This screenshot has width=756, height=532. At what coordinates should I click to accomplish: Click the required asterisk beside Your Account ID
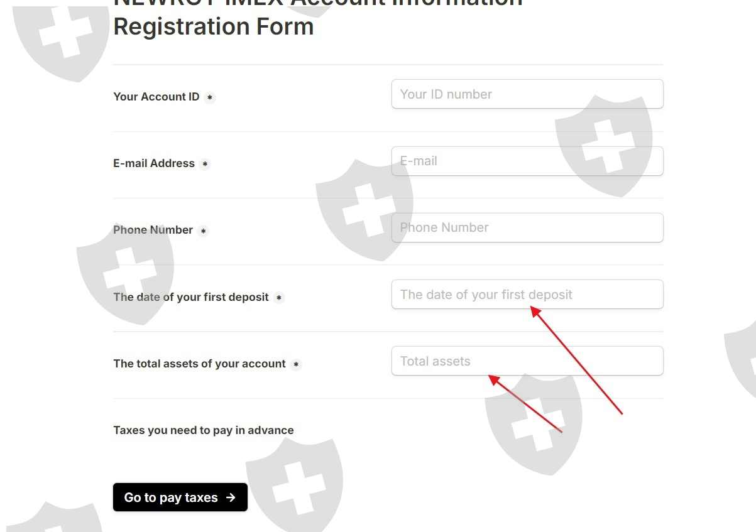click(210, 97)
